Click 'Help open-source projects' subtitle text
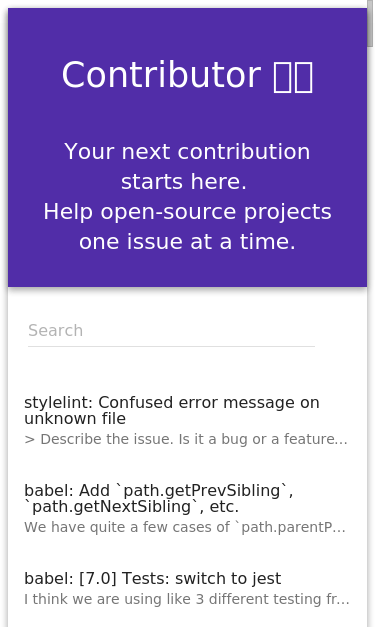Screen dimensions: 375x627 point(188,212)
